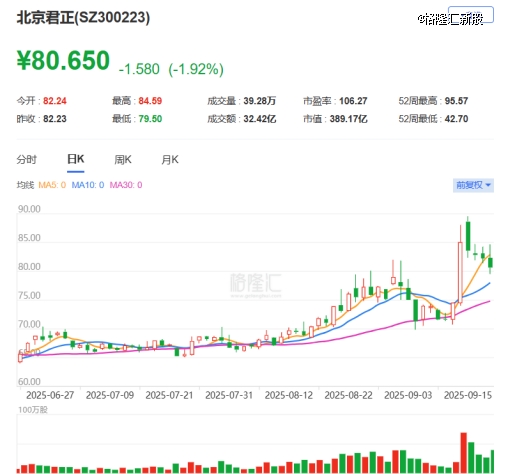Click the 90.00 price axis label
The height and width of the screenshot is (474, 508).
(x=29, y=209)
